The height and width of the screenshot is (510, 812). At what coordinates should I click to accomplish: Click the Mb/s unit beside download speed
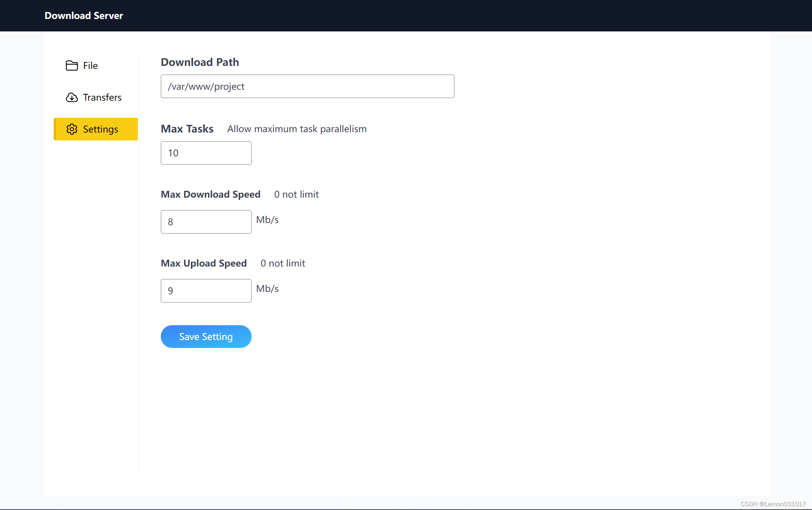267,220
